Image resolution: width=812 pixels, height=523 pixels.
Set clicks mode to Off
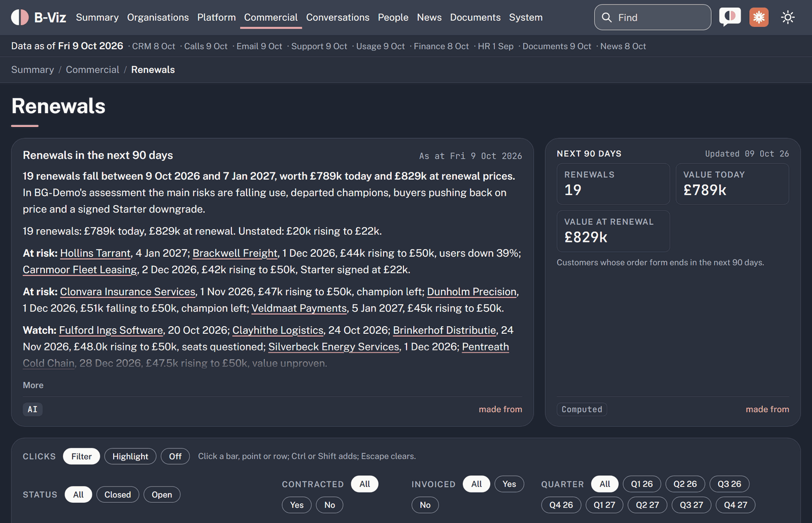pyautogui.click(x=175, y=457)
